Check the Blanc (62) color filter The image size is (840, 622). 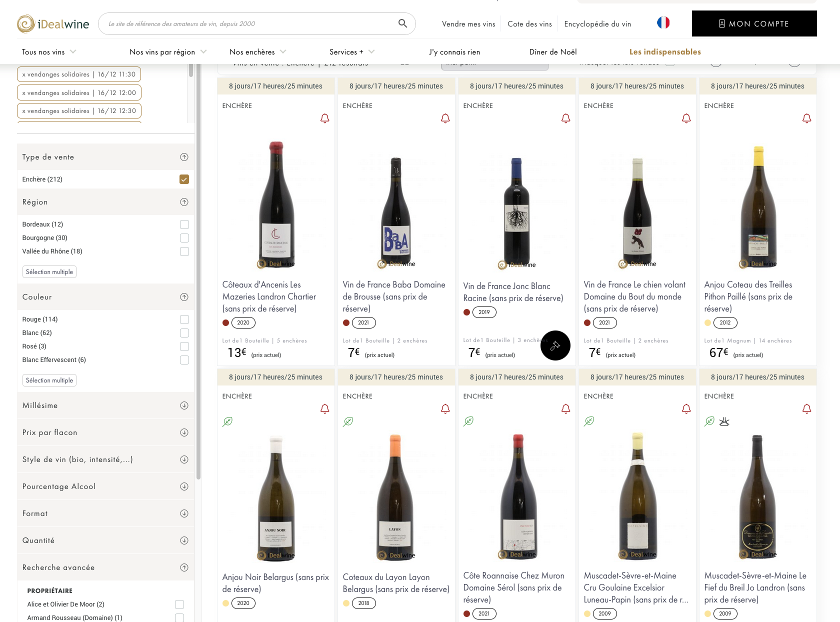coord(184,333)
